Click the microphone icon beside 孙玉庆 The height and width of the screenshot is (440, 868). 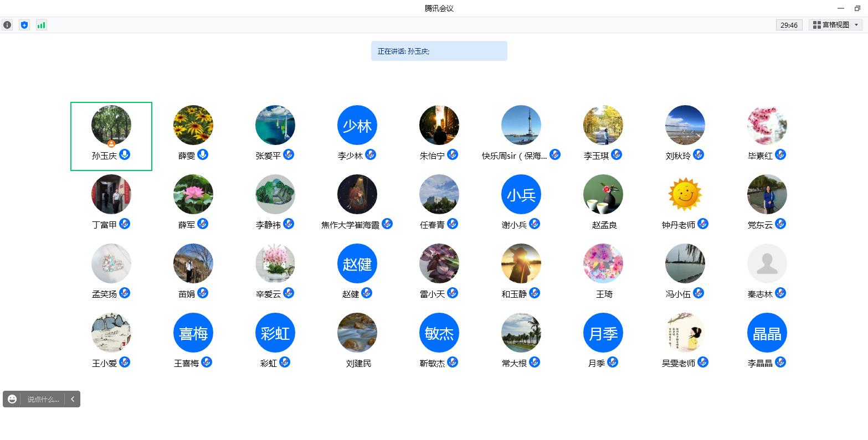(x=125, y=154)
